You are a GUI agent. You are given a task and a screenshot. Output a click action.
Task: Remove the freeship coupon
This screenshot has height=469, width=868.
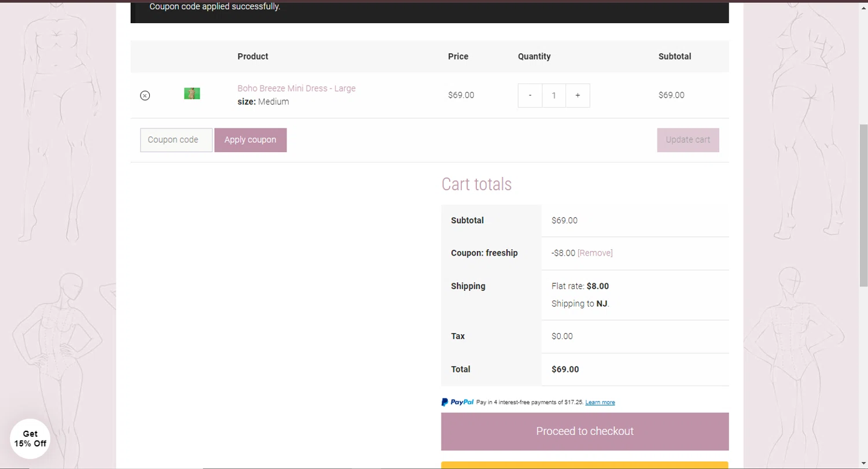pyautogui.click(x=595, y=253)
